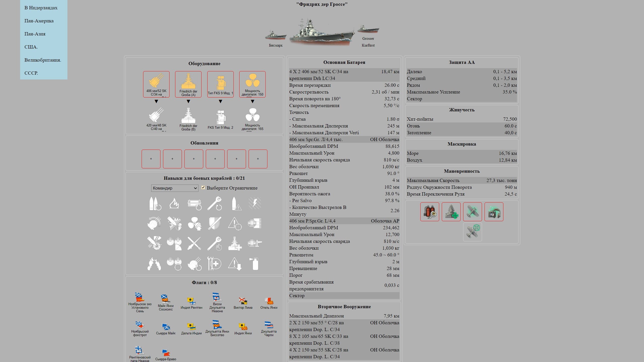Click the Repair Party consumable icon
Viewport: 644px width, 362px height.
pyautogui.click(x=451, y=212)
